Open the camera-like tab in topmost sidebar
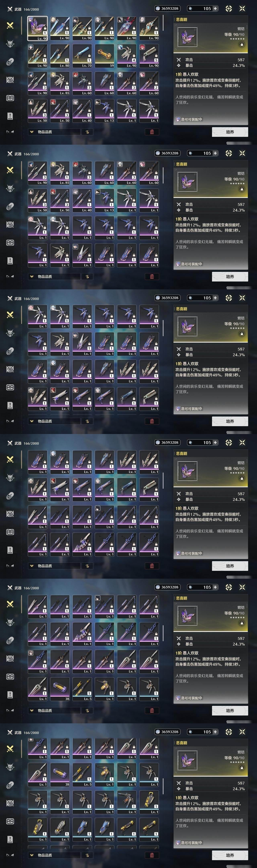This screenshot has height=868, width=257. (10, 80)
